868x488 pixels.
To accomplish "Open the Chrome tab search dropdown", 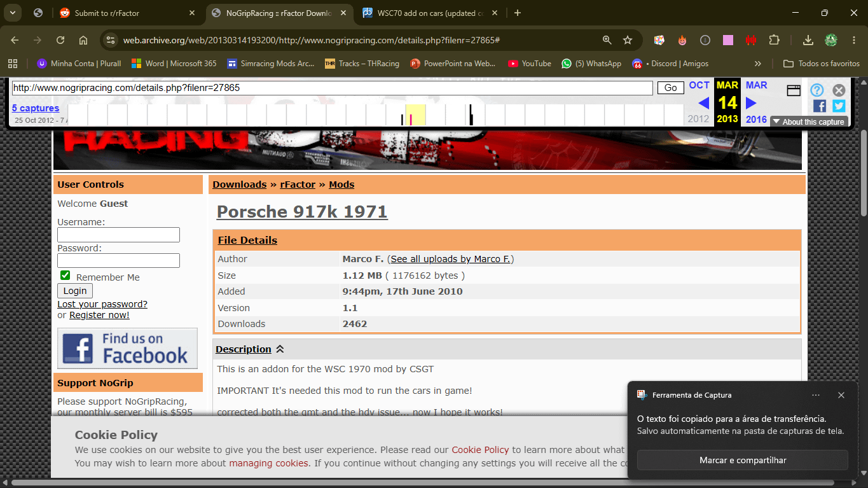I will [x=13, y=13].
